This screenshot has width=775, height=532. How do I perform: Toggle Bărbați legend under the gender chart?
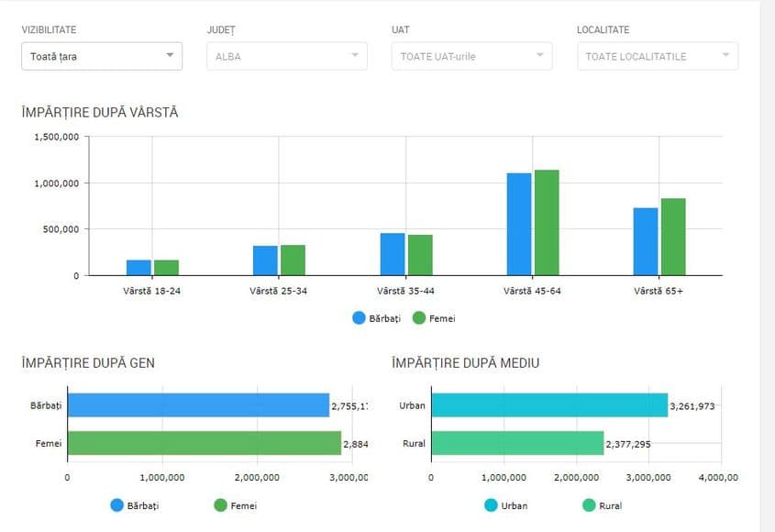tap(117, 505)
